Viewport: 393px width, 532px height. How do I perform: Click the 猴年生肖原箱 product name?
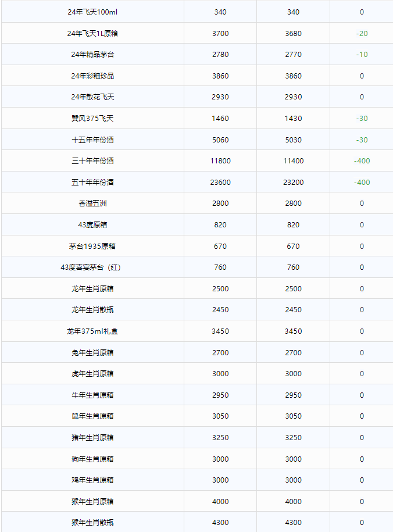pyautogui.click(x=92, y=501)
